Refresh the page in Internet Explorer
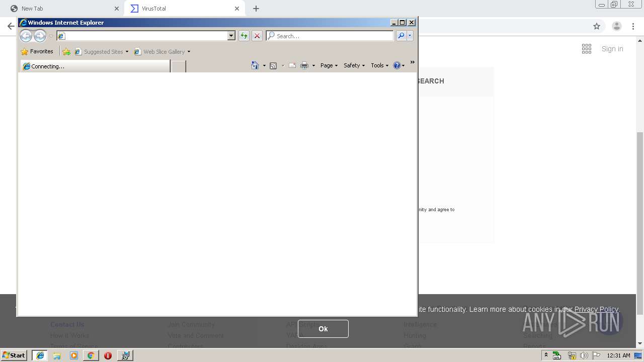This screenshot has width=644, height=362. (x=244, y=36)
